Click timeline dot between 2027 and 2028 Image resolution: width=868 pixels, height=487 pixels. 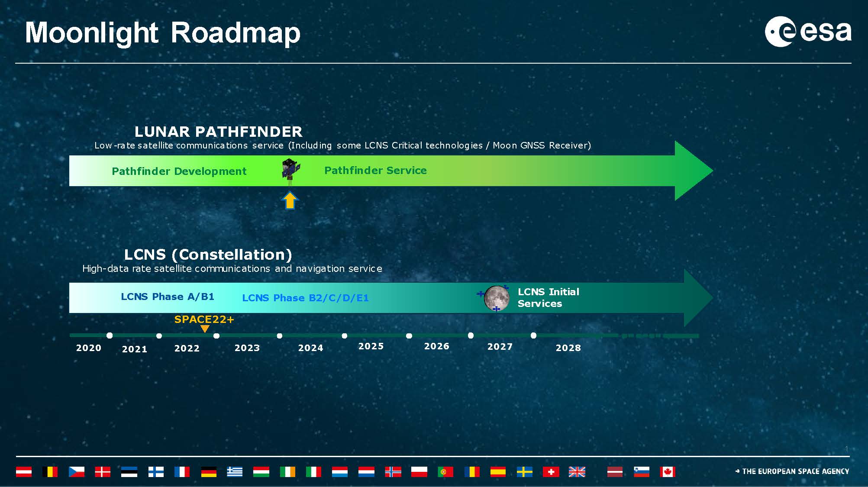pyautogui.click(x=533, y=335)
